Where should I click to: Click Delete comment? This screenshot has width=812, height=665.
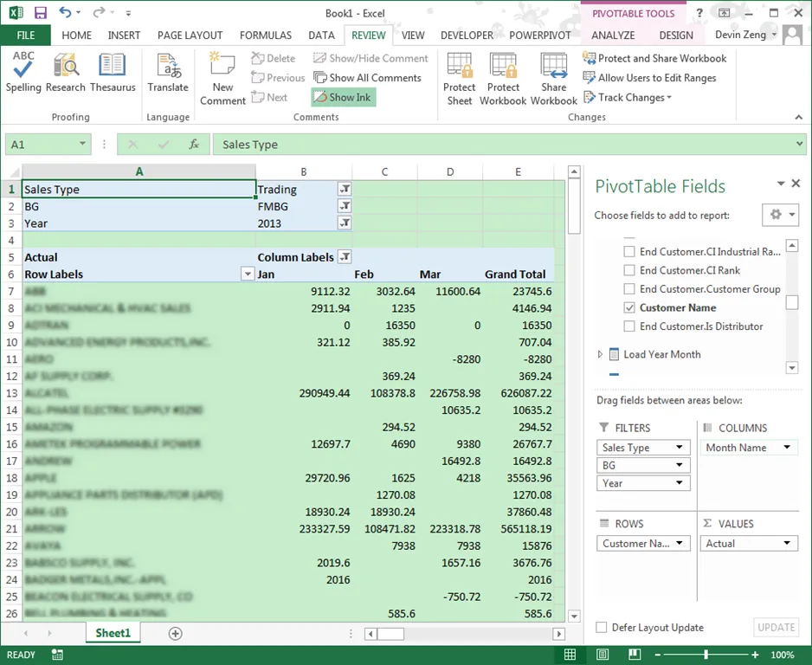[x=274, y=59]
